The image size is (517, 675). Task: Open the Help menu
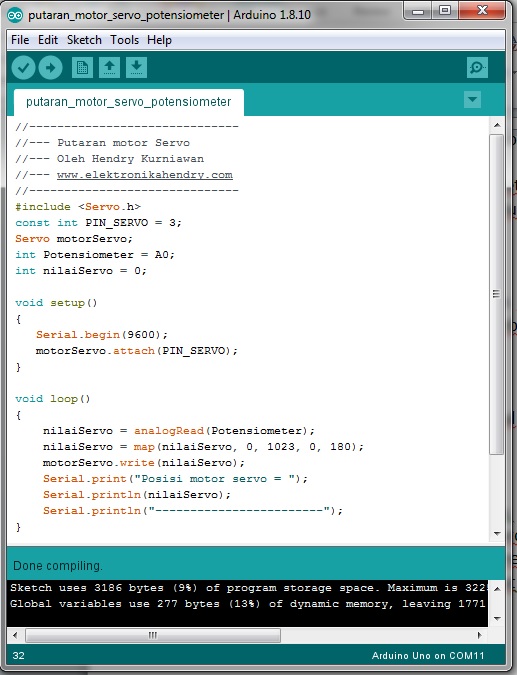pos(159,40)
